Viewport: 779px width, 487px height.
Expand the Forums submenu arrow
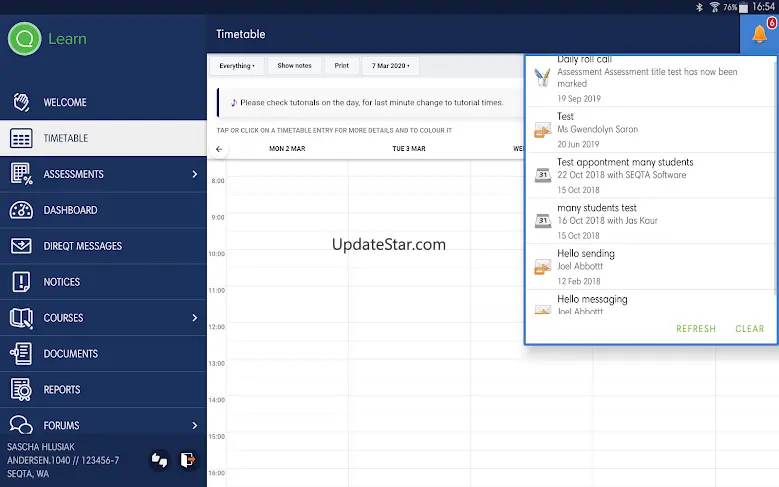[195, 425]
